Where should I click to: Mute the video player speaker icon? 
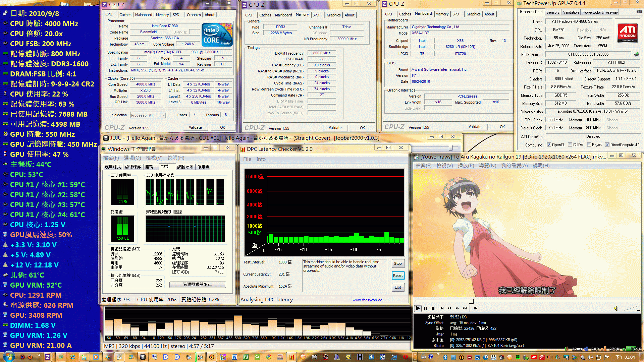616,308
